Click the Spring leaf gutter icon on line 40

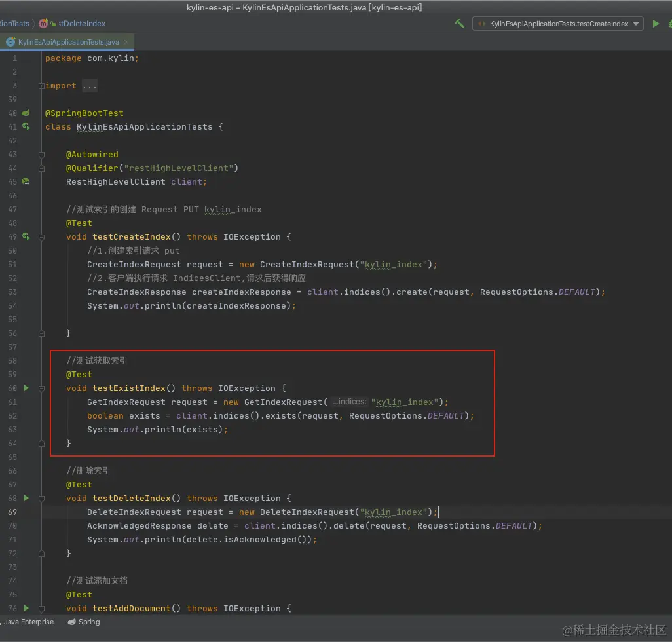[26, 113]
